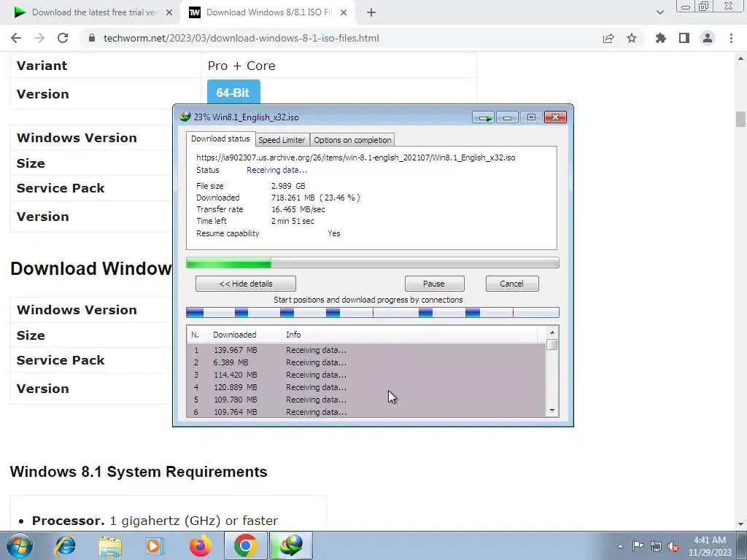Viewport: 747px width, 560px height.
Task: Select connection row 4 with 120.889 MB
Action: (366, 387)
